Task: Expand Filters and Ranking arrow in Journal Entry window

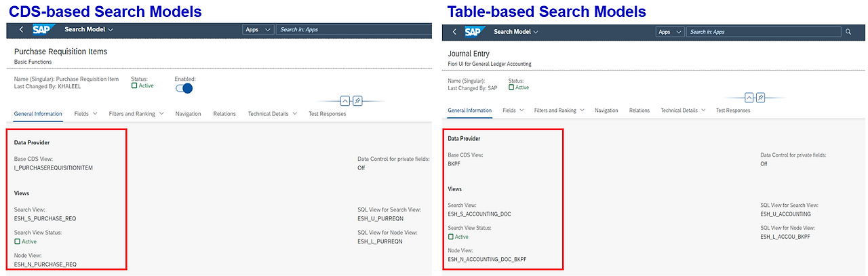Action: [583, 110]
